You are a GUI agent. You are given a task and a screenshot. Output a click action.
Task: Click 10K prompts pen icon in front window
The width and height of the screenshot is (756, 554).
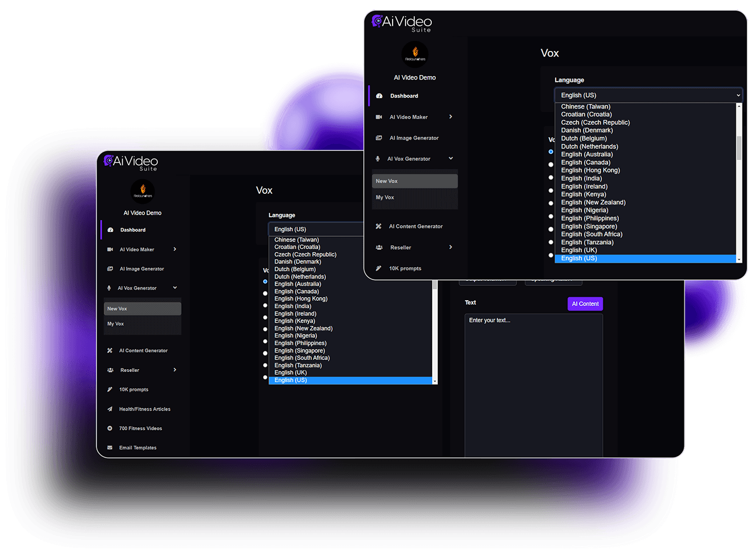point(379,268)
